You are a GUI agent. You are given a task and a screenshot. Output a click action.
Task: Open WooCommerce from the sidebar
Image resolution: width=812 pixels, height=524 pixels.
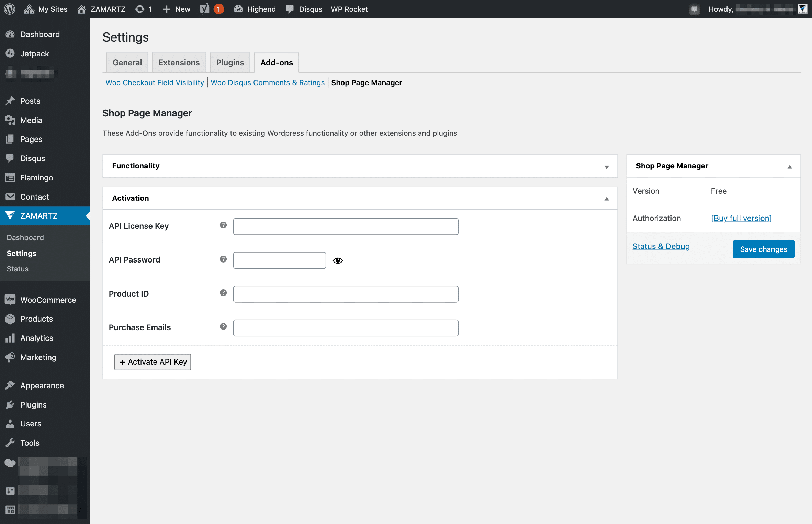pyautogui.click(x=10, y=299)
